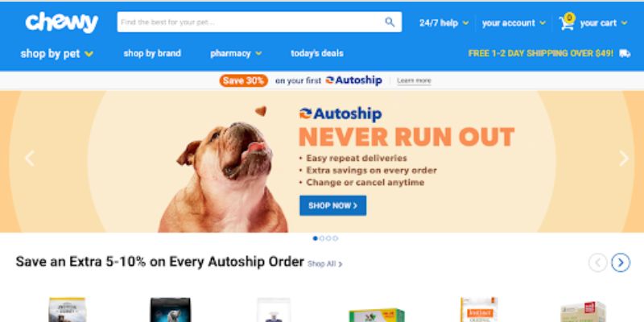Open shop by brand menu item

(152, 53)
